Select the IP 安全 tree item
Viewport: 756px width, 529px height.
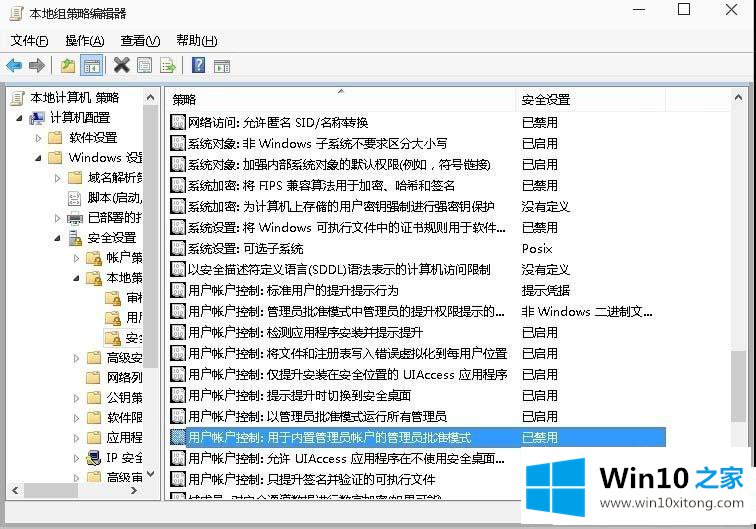pos(124,458)
